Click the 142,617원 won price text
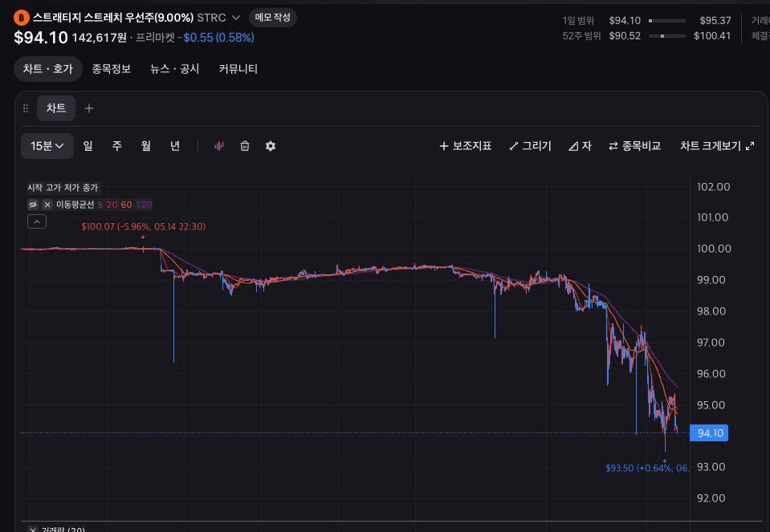Screen dimensions: 770x532 (100, 38)
